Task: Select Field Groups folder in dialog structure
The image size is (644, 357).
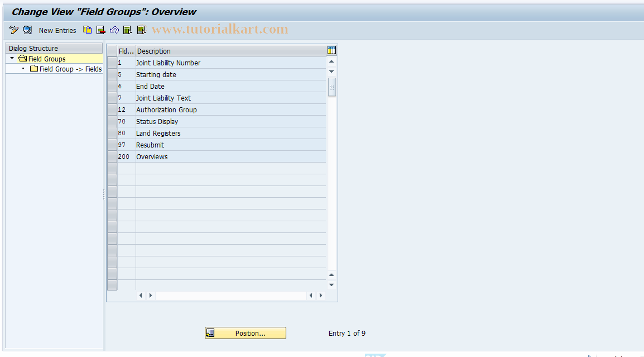Action: (x=47, y=59)
